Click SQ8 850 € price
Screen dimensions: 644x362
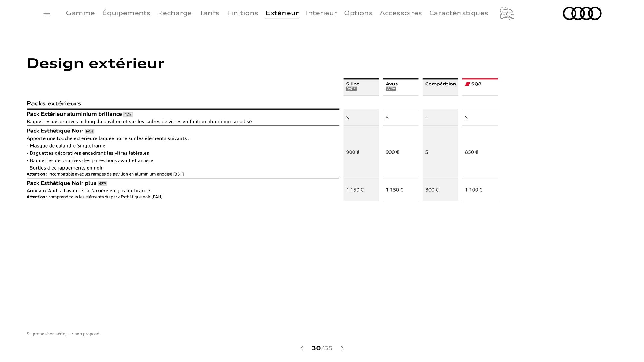[471, 152]
